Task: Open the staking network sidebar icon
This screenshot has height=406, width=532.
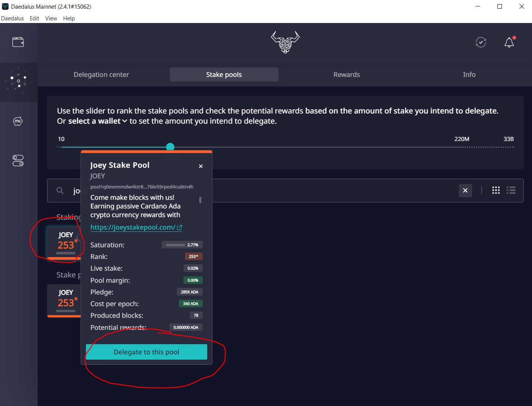Action: [18, 82]
